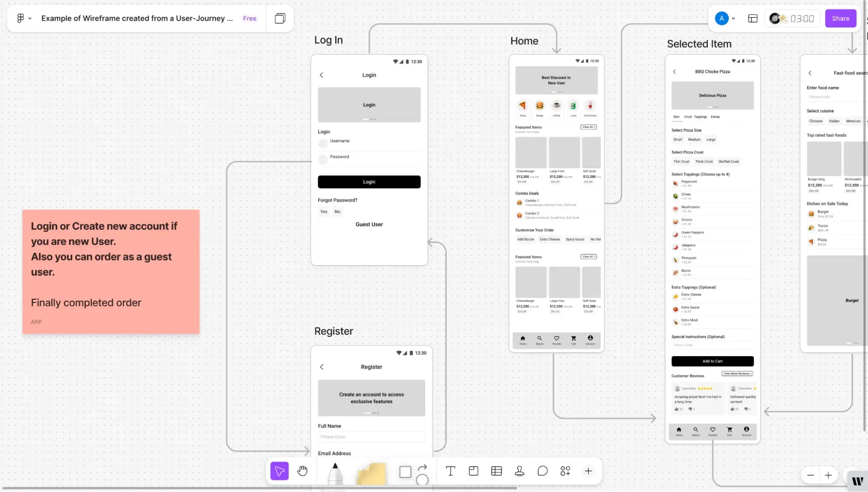Select the Password radio button

(x=323, y=159)
